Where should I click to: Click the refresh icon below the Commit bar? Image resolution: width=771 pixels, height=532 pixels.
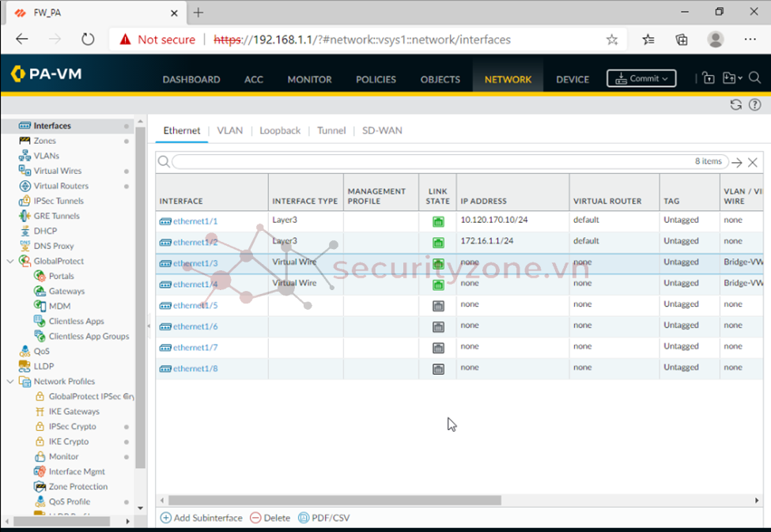[735, 104]
